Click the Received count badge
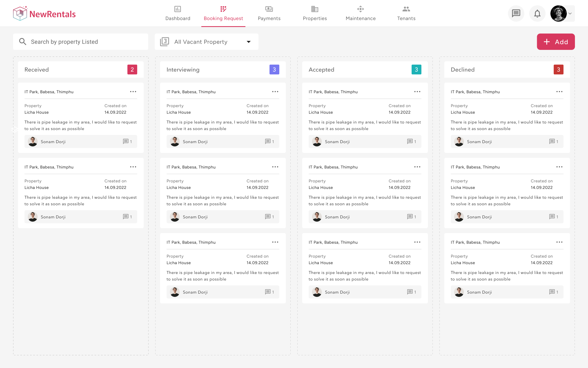Viewport: 588px width, 368px height. pyautogui.click(x=132, y=70)
